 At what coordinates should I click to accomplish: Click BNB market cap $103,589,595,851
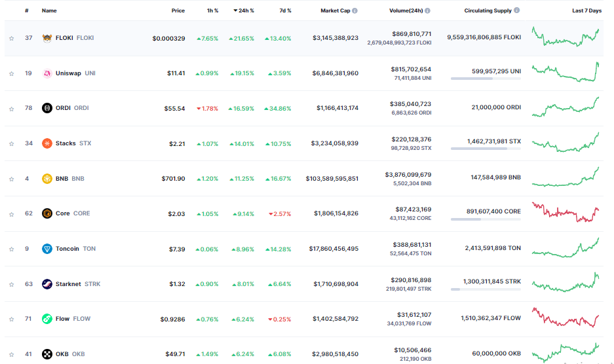332,179
